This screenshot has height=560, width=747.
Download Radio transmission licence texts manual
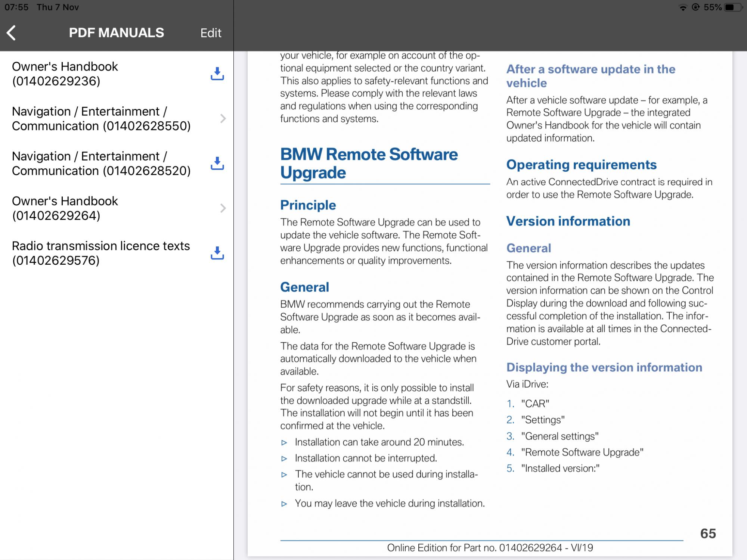pyautogui.click(x=217, y=253)
